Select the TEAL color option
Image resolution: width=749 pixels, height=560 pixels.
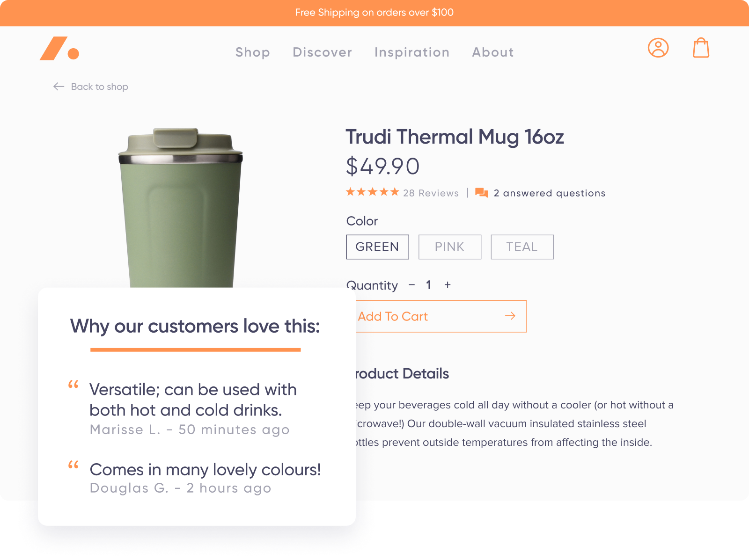click(x=522, y=247)
